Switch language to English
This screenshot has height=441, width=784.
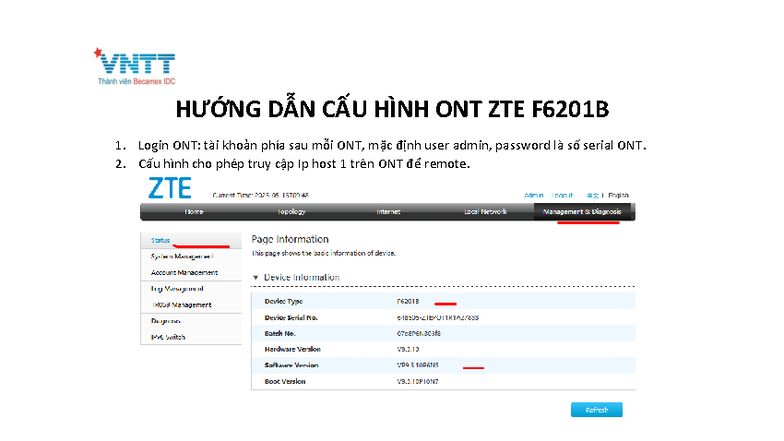[618, 195]
